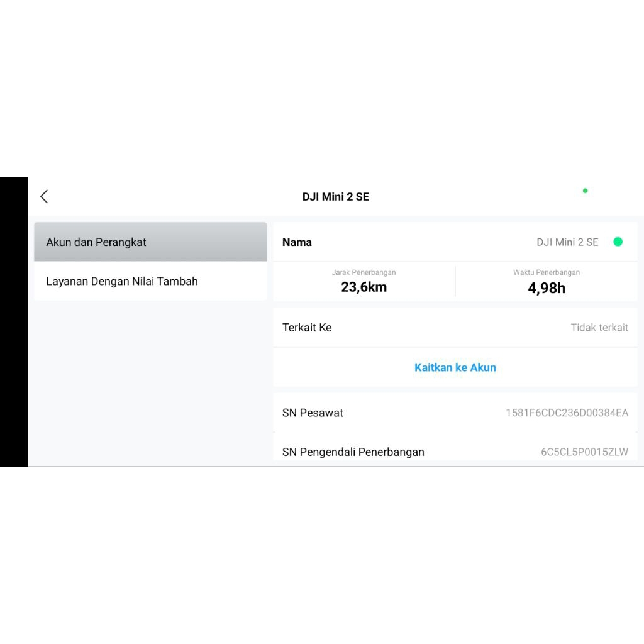Viewport: 644px width, 644px height.
Task: Click the serial 1581F6CDC236D00384EA text
Action: (567, 413)
